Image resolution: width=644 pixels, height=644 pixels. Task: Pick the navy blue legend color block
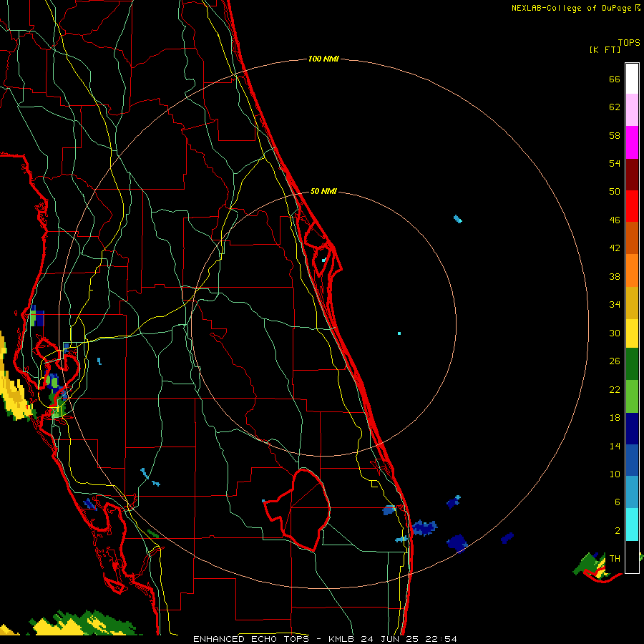(x=632, y=429)
